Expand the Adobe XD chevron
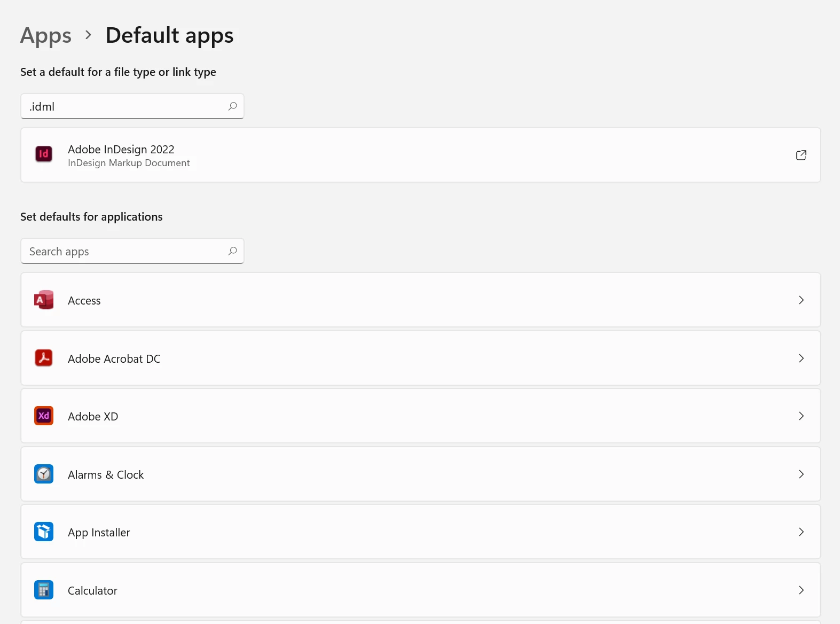The width and height of the screenshot is (840, 624). (x=801, y=416)
